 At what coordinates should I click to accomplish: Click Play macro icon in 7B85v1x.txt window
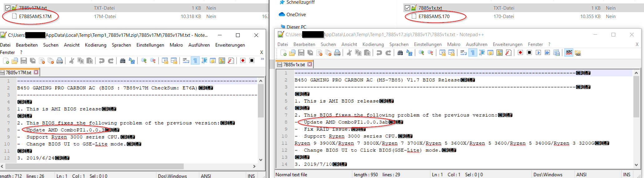click(538, 53)
